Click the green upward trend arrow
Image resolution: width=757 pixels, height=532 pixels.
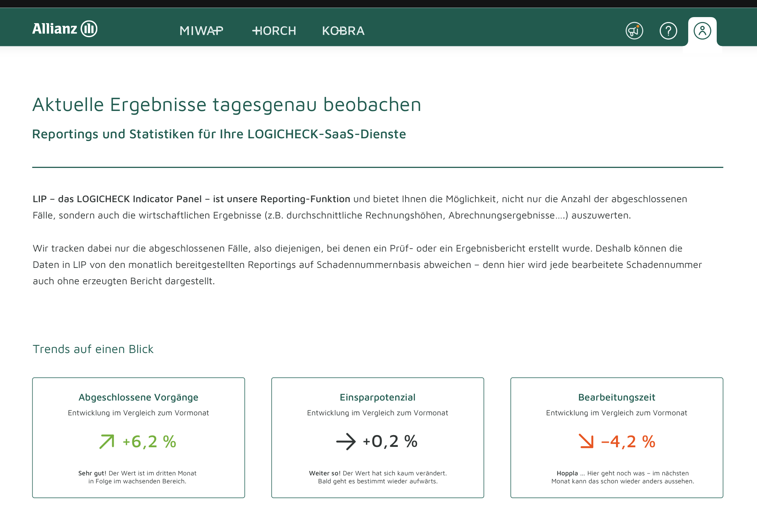coord(107,442)
